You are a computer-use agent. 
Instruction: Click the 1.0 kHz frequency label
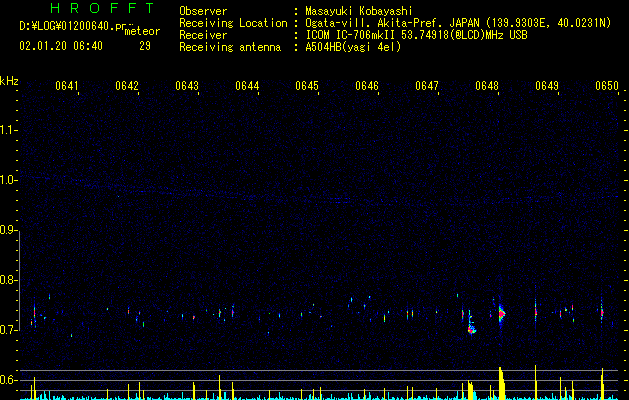coord(8,180)
